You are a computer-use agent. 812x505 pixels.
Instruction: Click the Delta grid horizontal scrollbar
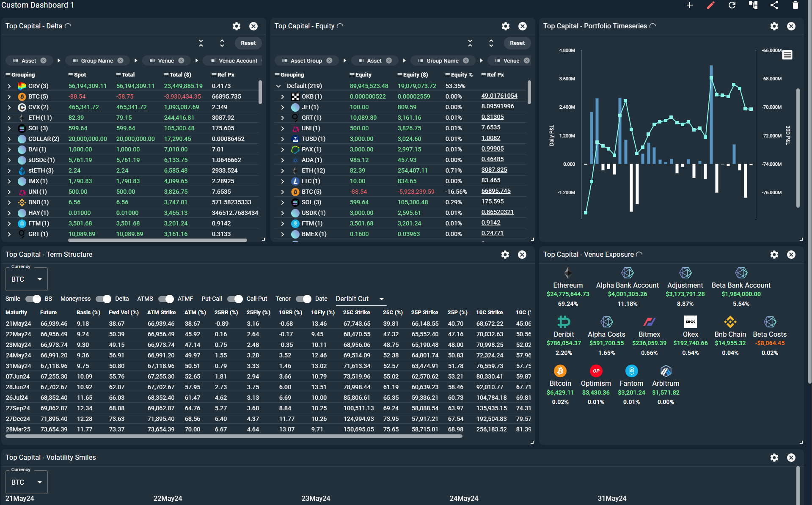coord(157,240)
